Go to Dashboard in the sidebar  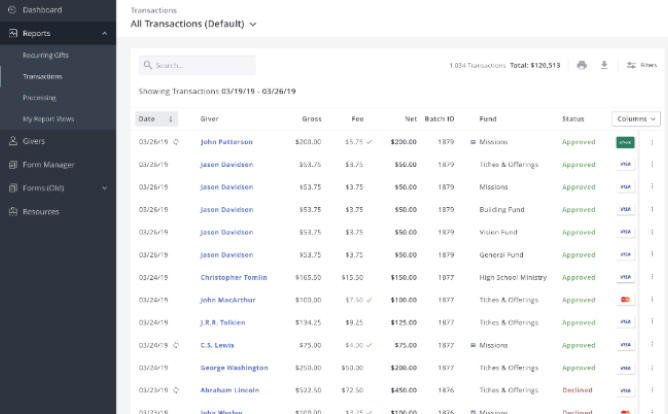point(41,10)
